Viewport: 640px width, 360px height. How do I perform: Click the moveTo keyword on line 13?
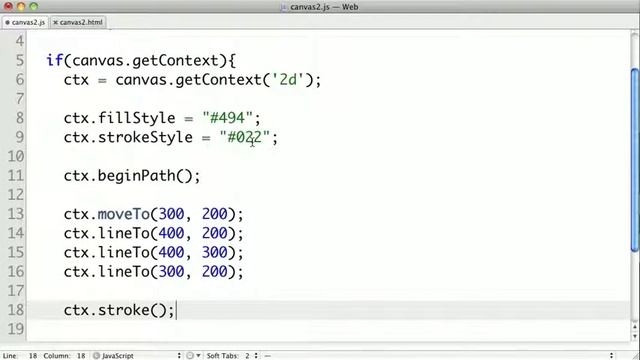pyautogui.click(x=124, y=214)
